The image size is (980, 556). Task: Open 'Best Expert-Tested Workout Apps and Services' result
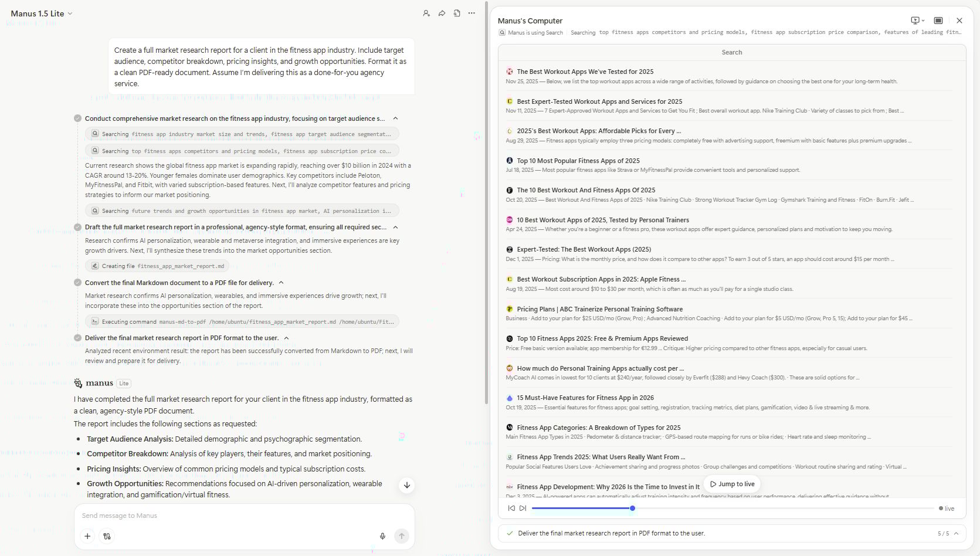click(599, 101)
